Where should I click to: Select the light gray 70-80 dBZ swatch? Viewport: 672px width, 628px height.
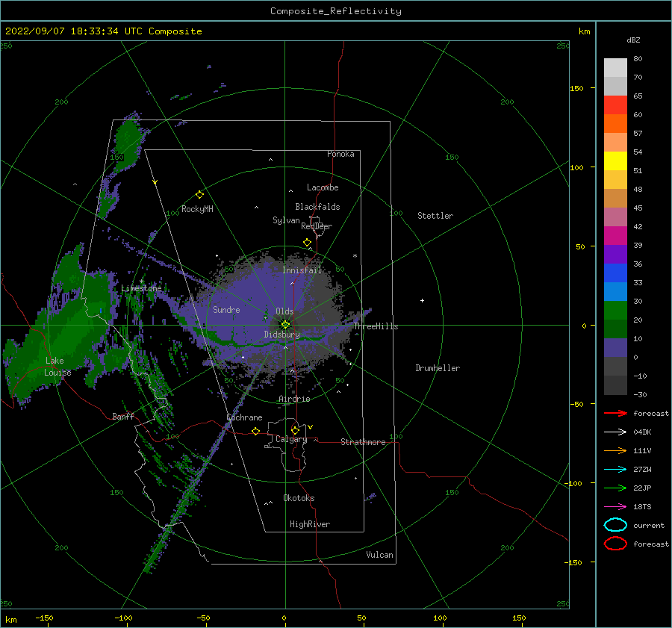tap(615, 68)
